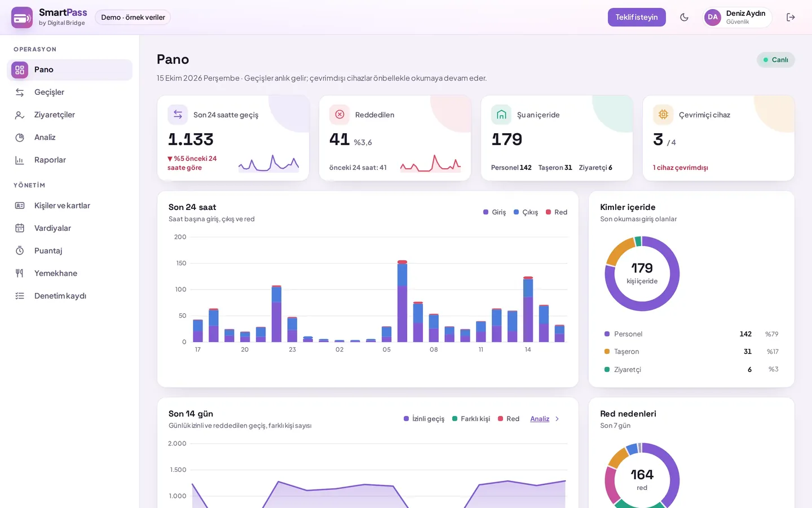Open the Deniz Aydın profile avatar
812x508 pixels.
tap(713, 17)
